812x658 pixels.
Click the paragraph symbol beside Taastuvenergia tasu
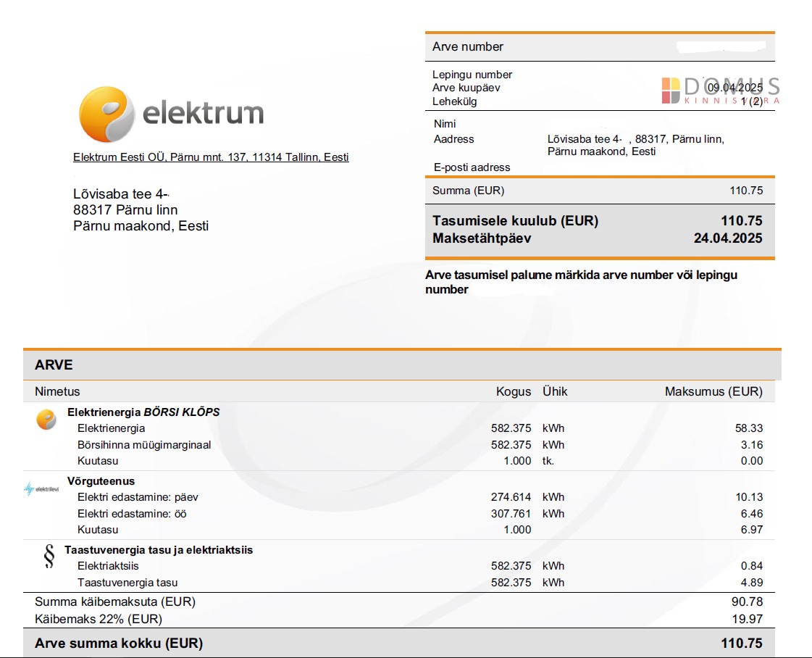click(49, 557)
